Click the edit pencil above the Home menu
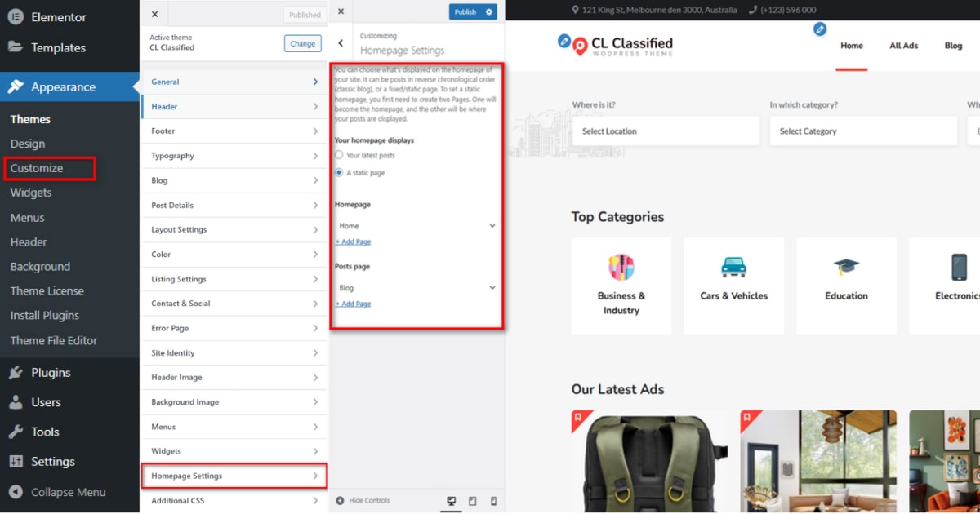Viewport: 980px width, 514px height. click(x=820, y=29)
